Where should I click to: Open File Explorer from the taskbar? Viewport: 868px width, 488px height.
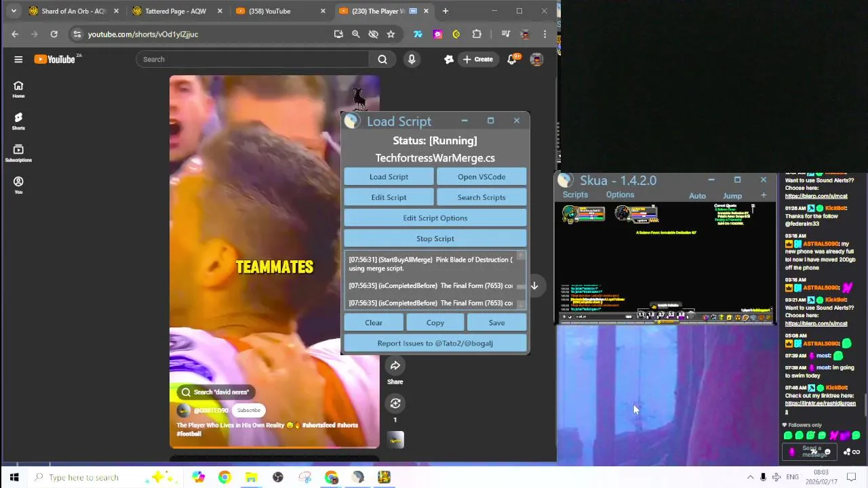coord(251,478)
